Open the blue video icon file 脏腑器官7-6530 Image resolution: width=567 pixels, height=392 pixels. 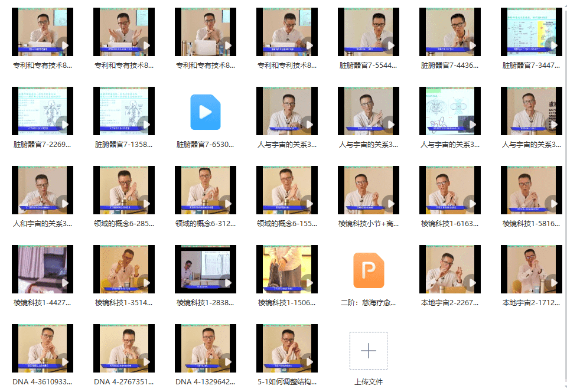click(205, 112)
